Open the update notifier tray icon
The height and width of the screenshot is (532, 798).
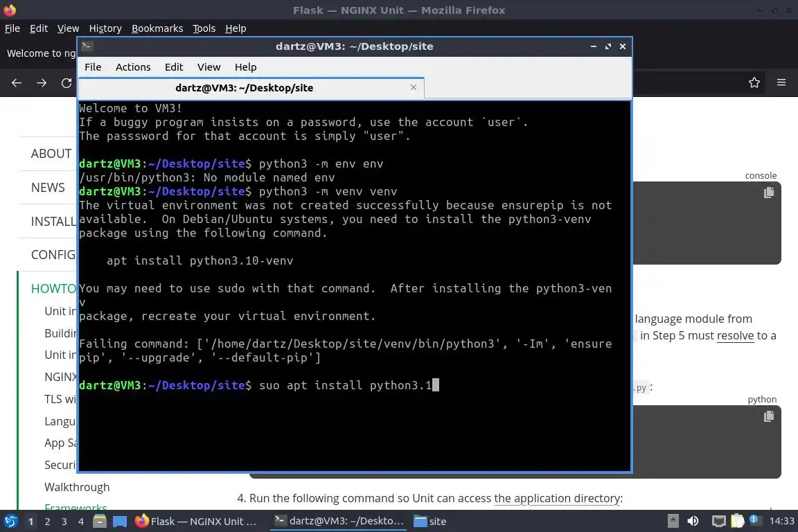755,521
